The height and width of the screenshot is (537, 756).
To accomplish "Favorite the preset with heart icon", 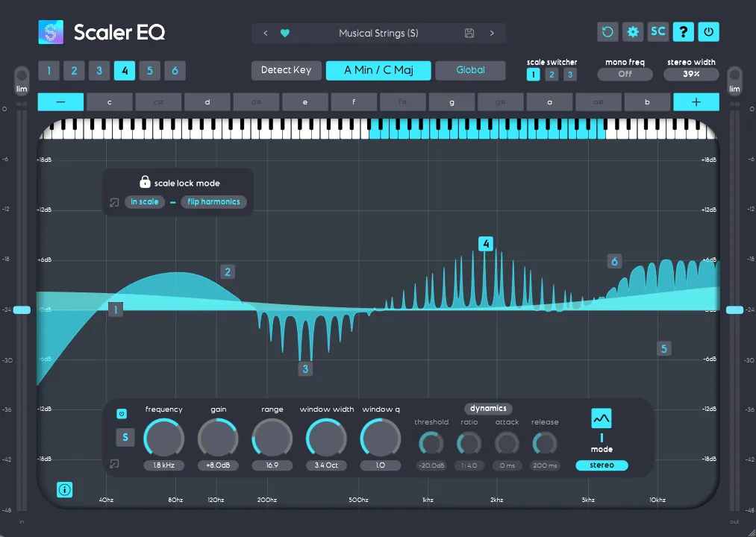I will pyautogui.click(x=285, y=34).
